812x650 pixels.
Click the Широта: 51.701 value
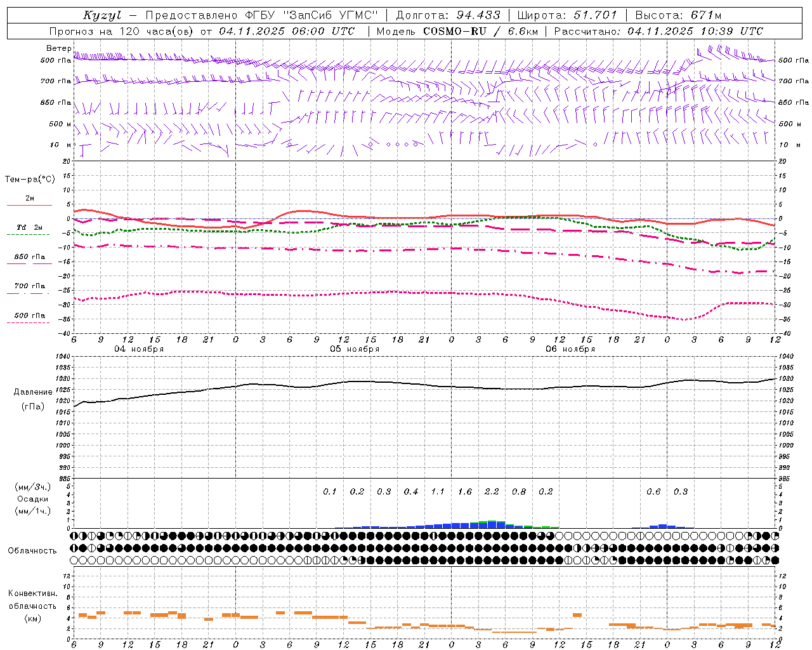pos(567,15)
